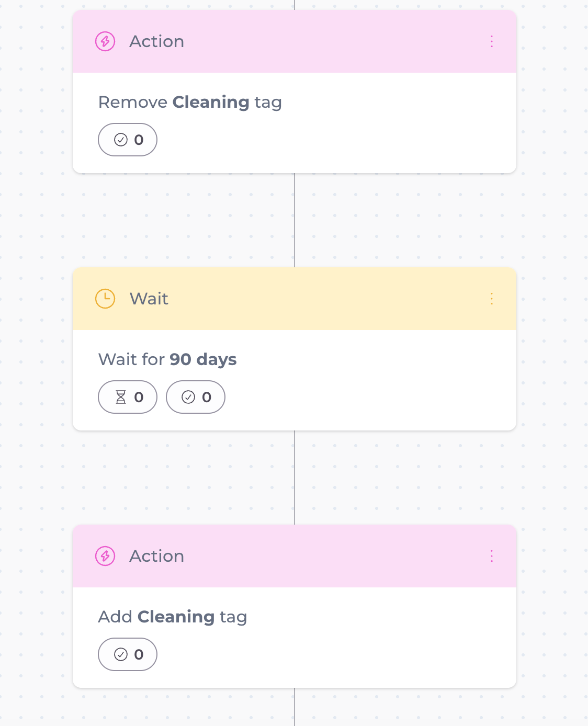Viewport: 588px width, 726px height.
Task: Select the Wait step header
Action: pos(314,299)
